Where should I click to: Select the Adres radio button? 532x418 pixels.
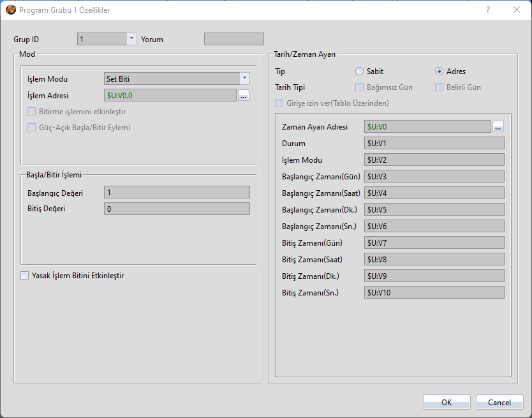click(x=439, y=71)
